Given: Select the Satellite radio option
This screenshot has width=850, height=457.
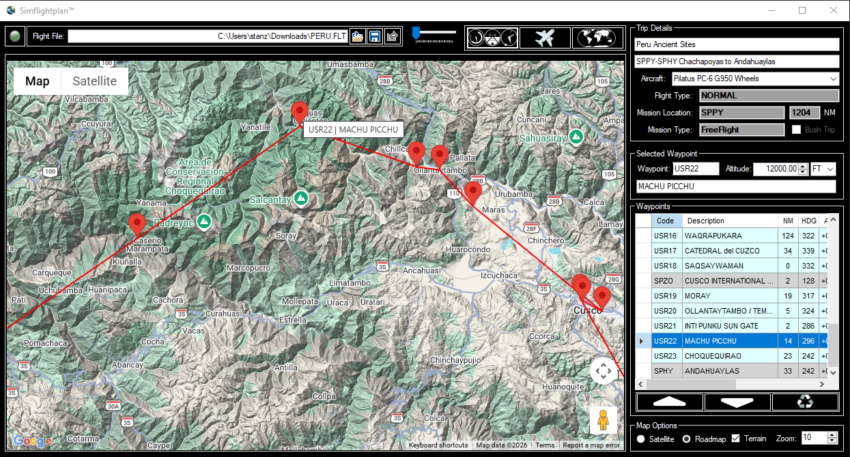Looking at the screenshot, I should (x=641, y=439).
